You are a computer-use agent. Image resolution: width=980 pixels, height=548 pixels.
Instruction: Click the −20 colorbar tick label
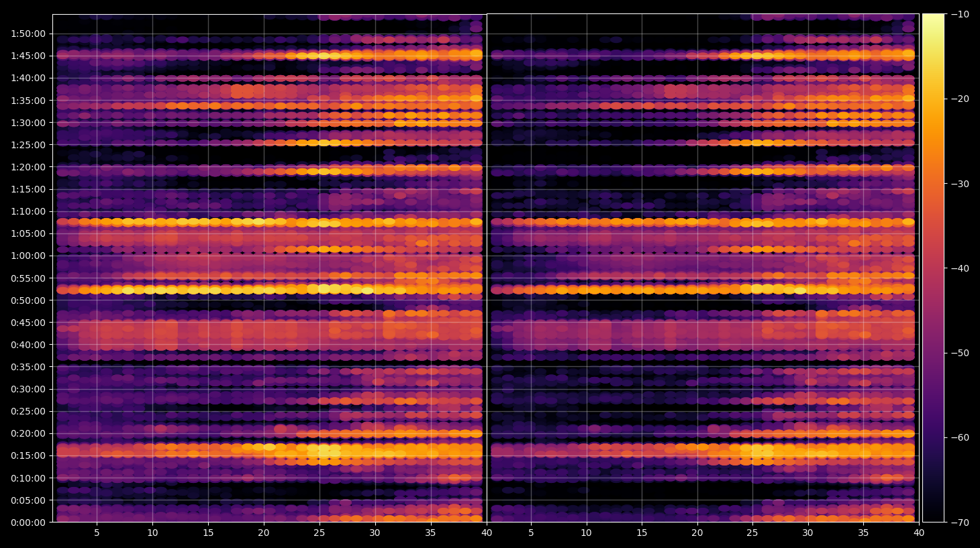point(960,99)
